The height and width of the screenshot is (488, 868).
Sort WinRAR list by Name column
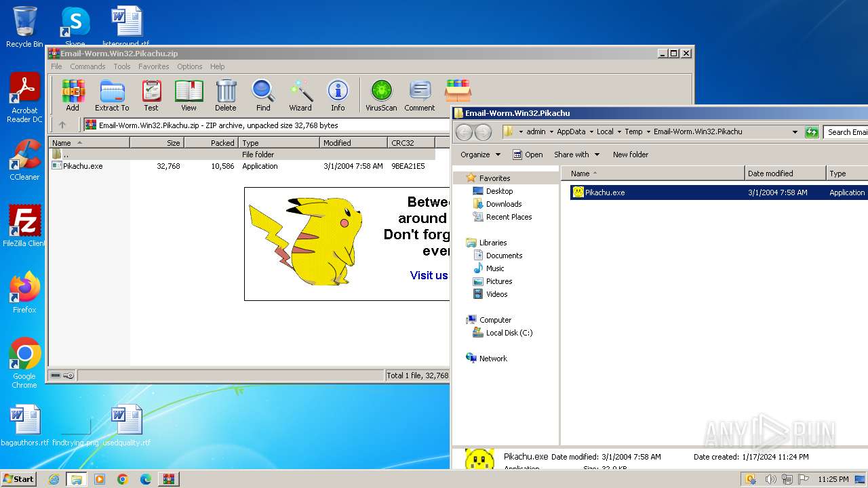pos(90,142)
